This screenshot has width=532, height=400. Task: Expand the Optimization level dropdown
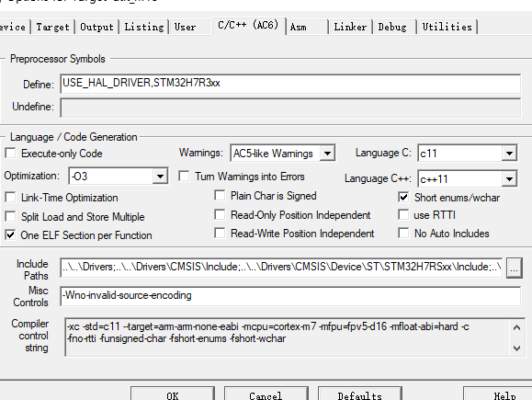pos(160,176)
